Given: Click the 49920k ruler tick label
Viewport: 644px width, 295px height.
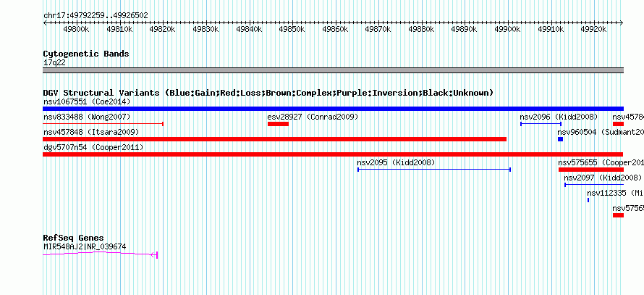Looking at the screenshot, I should point(593,29).
